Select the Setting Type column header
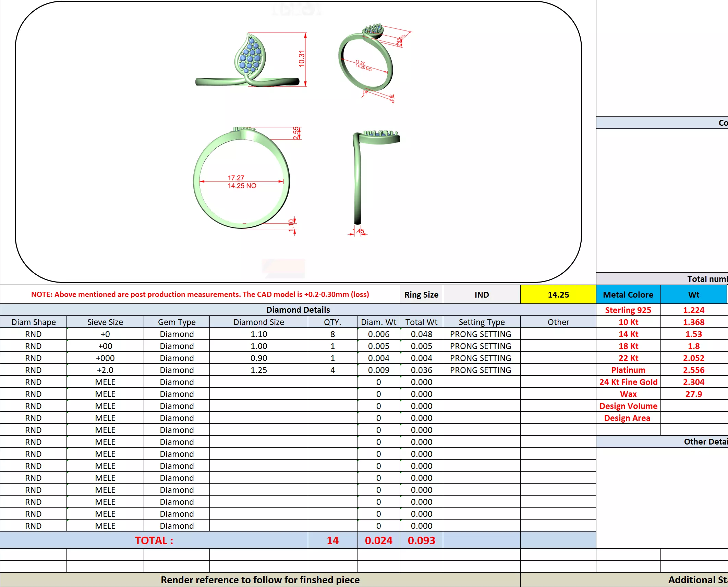The height and width of the screenshot is (587, 728). pyautogui.click(x=482, y=322)
